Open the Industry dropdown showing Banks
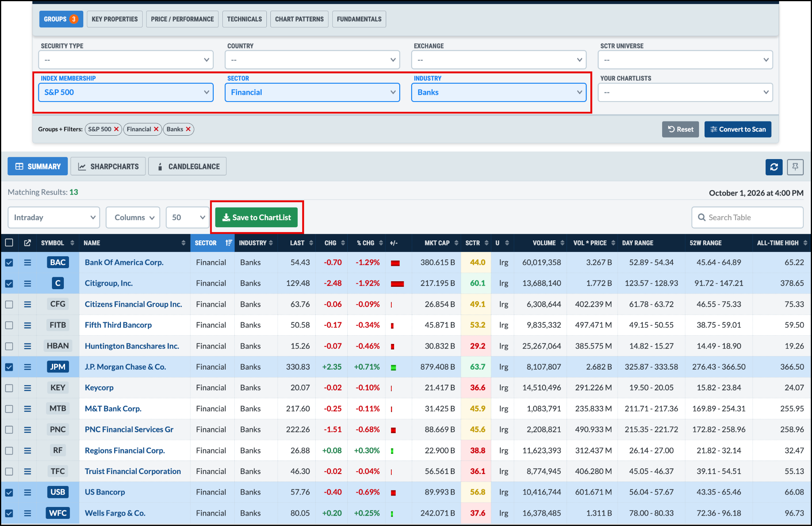Screen dimensions: 812x526 [x=499, y=92]
